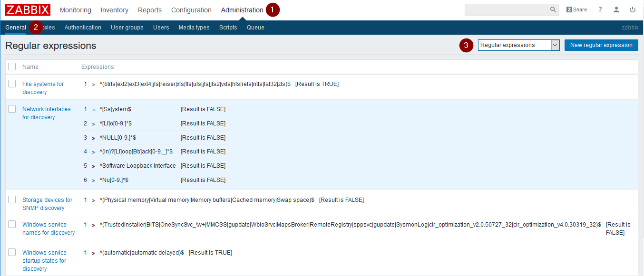This screenshot has height=276, width=644.
Task: Select the Network interfaces for discovery checkbox
Action: click(12, 109)
